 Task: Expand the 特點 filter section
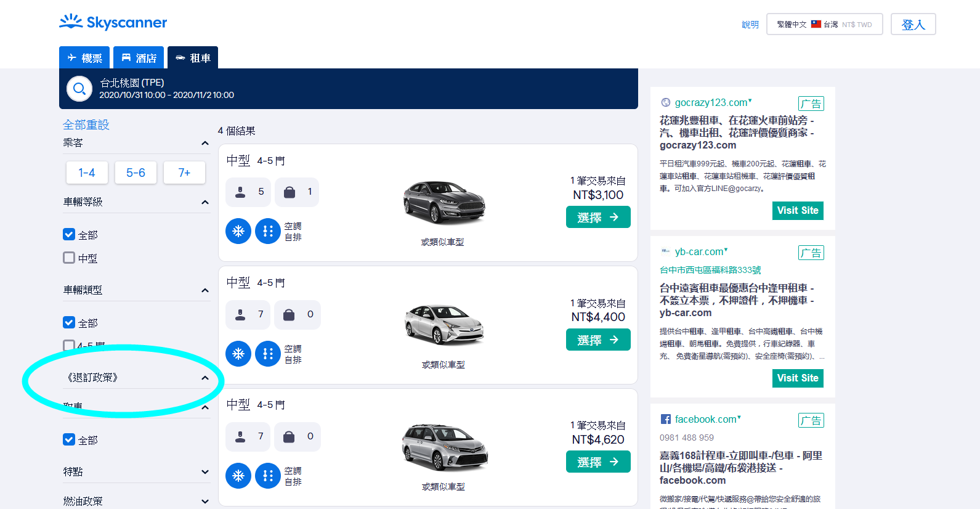205,472
